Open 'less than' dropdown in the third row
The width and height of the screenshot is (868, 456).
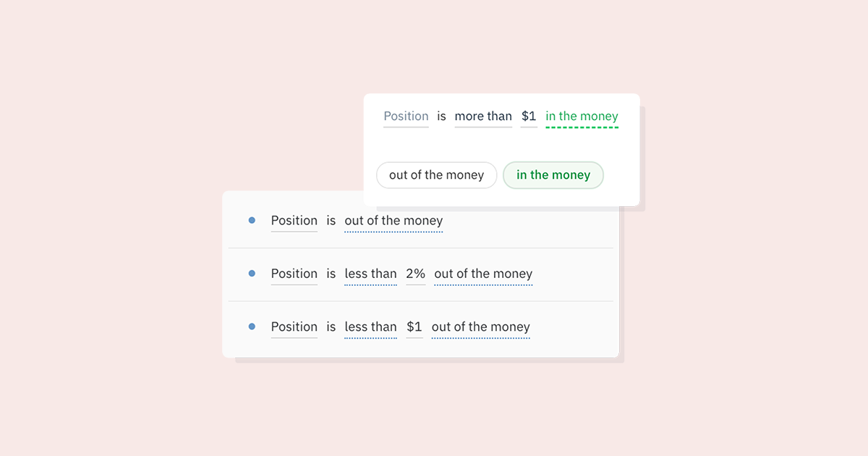coord(370,326)
